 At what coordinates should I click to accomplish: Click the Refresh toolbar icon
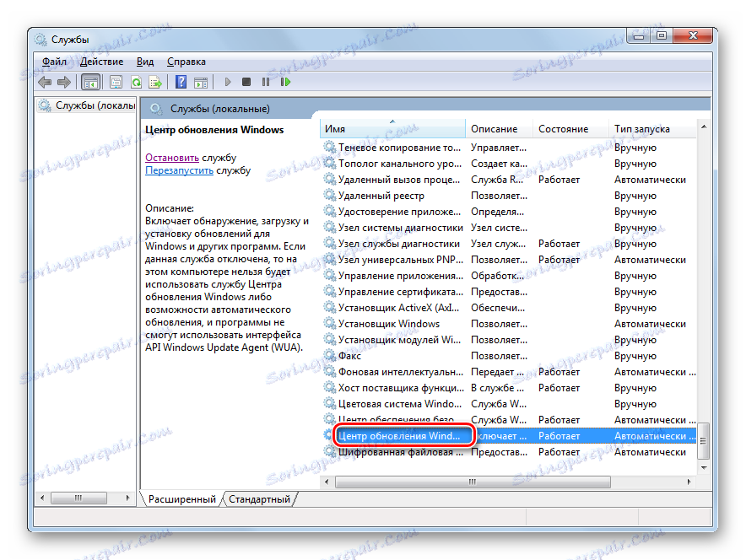(x=137, y=83)
